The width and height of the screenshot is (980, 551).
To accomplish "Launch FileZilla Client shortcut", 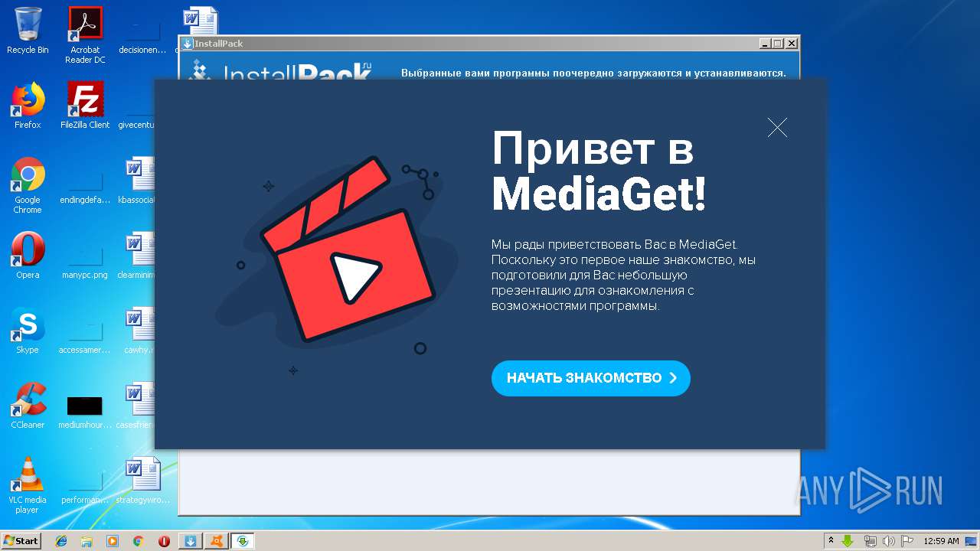I will point(85,106).
